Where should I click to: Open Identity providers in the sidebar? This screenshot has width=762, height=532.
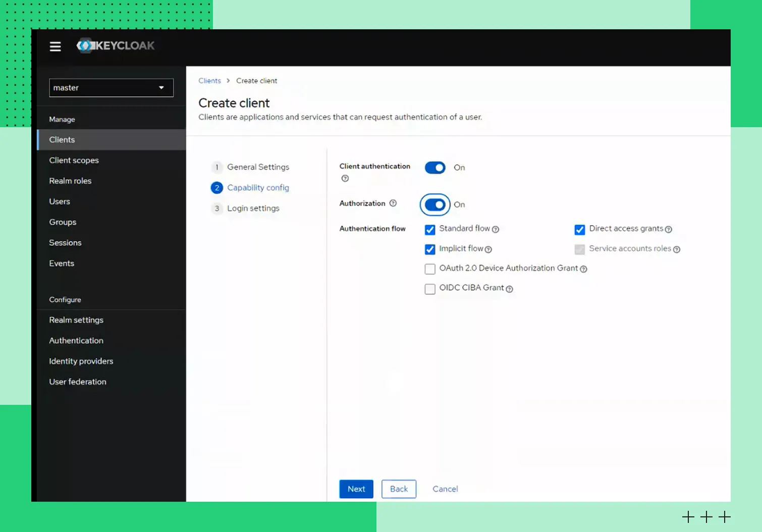[81, 361]
